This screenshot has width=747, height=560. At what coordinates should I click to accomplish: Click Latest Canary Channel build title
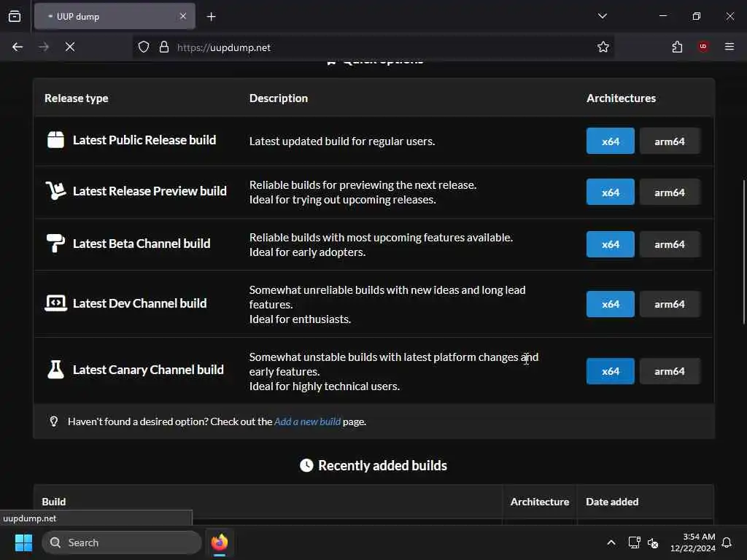pos(148,370)
